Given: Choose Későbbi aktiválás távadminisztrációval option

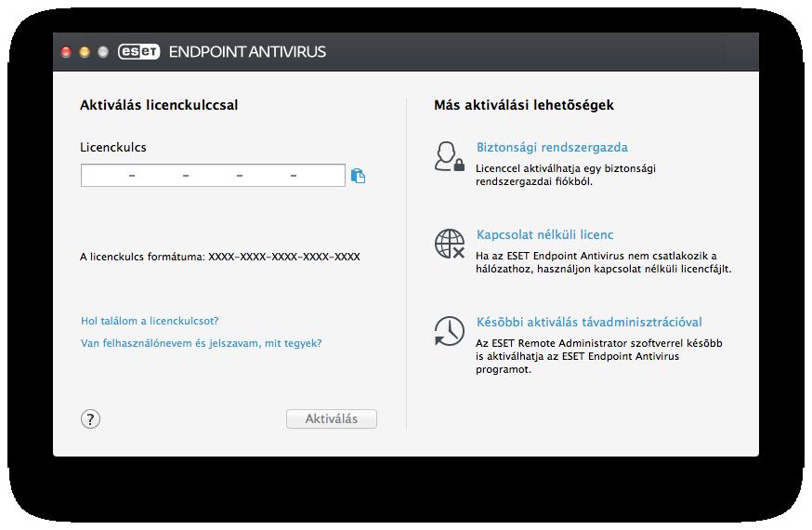Looking at the screenshot, I should tap(589, 322).
